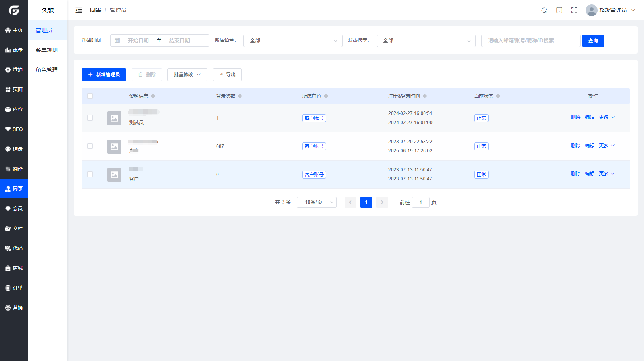Image resolution: width=644 pixels, height=361 pixels.
Task: Open the 内容 content sidebar item
Action: pos(14,109)
